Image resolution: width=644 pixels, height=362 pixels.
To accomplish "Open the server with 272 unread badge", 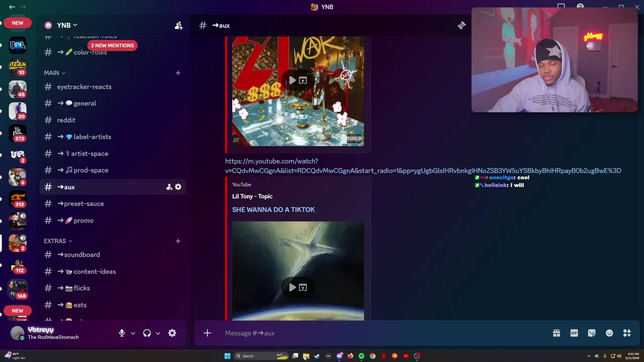I will pos(18,133).
